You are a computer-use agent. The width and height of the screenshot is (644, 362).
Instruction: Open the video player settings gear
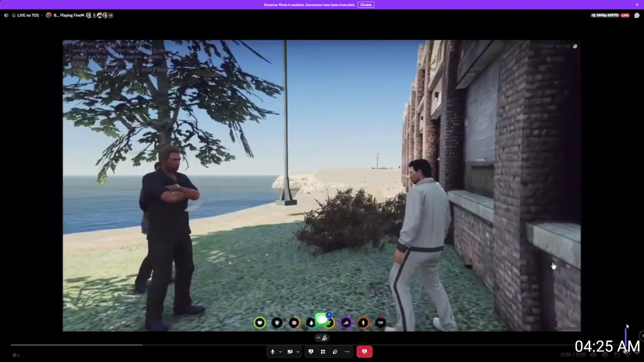pyautogui.click(x=605, y=355)
